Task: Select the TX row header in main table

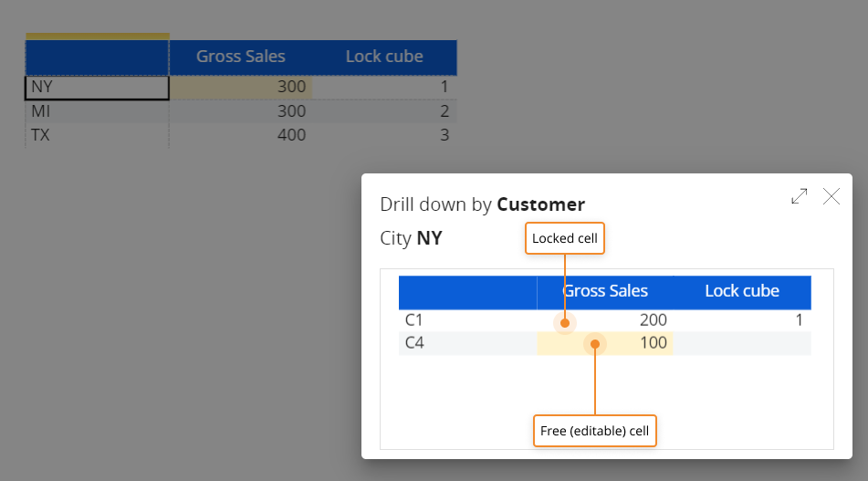Action: pyautogui.click(x=97, y=135)
